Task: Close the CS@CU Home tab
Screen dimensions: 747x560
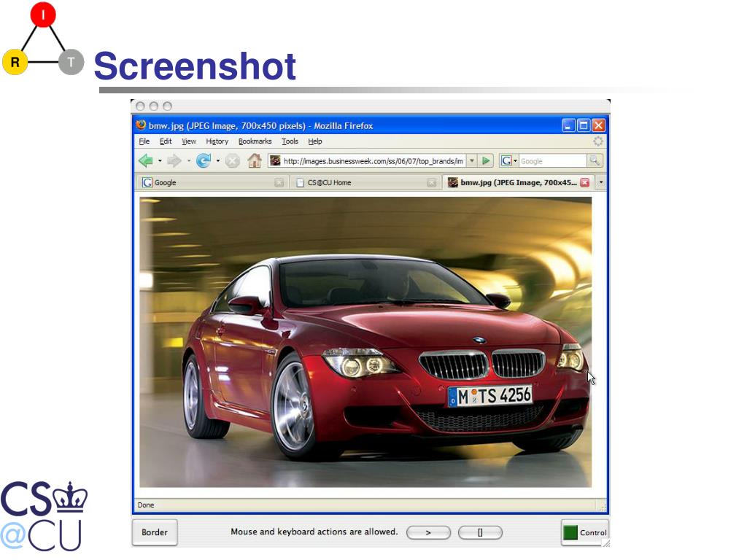Action: [x=432, y=182]
